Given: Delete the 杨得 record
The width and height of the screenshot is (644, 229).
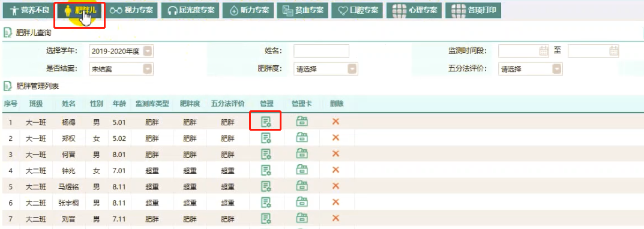Looking at the screenshot, I should click(x=336, y=122).
